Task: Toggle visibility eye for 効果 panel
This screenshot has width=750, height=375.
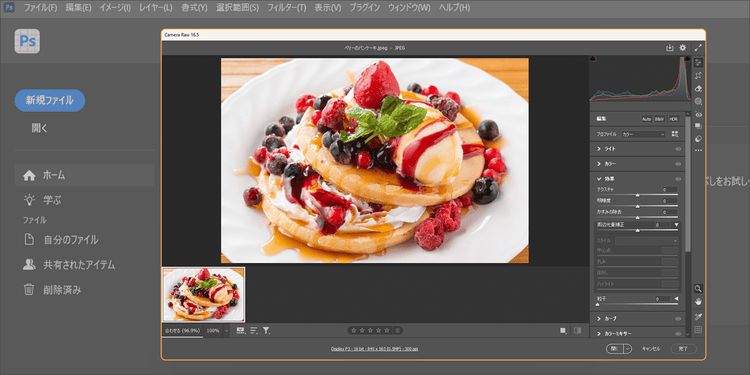Action: [678, 179]
